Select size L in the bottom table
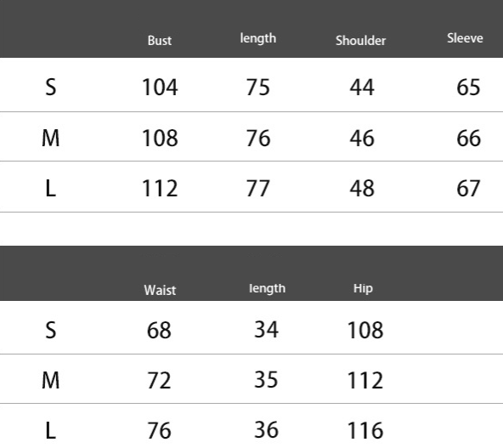Screen dimensions: 503x448 pyautogui.click(x=51, y=430)
